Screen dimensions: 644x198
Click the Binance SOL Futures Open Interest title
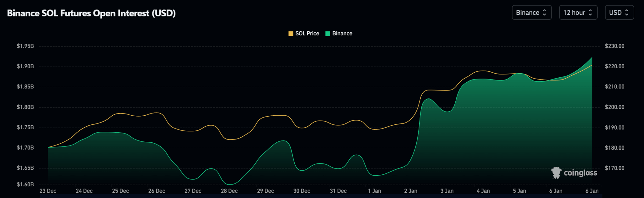pos(91,13)
